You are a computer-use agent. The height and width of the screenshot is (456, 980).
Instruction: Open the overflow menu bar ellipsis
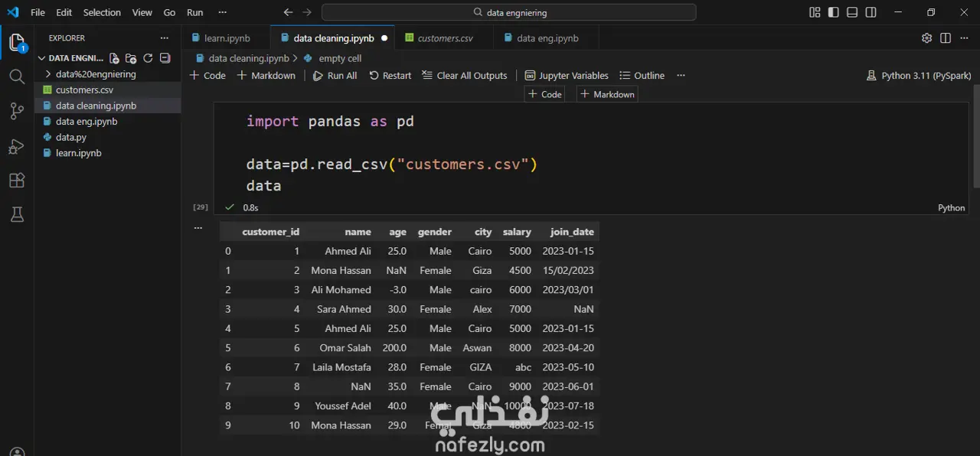tap(223, 12)
